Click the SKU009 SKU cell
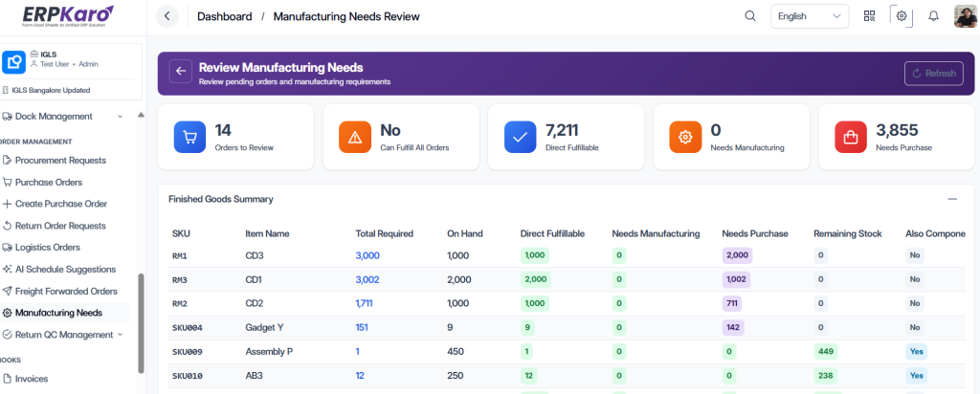The width and height of the screenshot is (980, 394). point(188,352)
